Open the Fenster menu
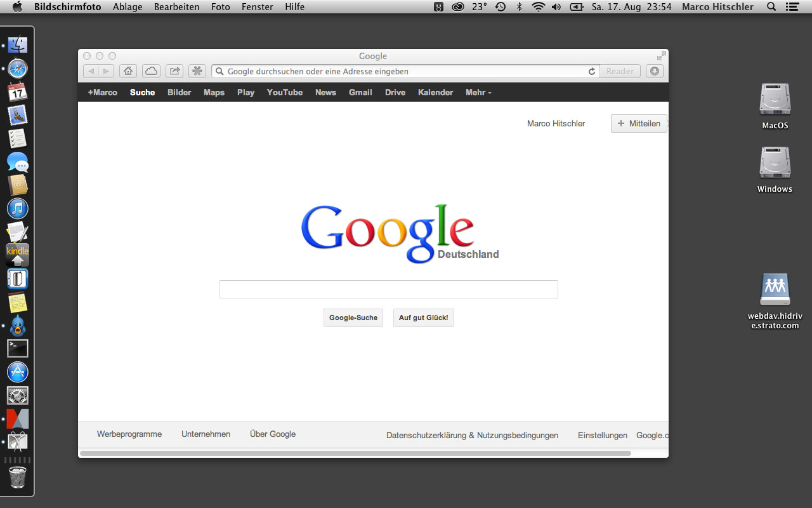The image size is (812, 508). pyautogui.click(x=258, y=7)
